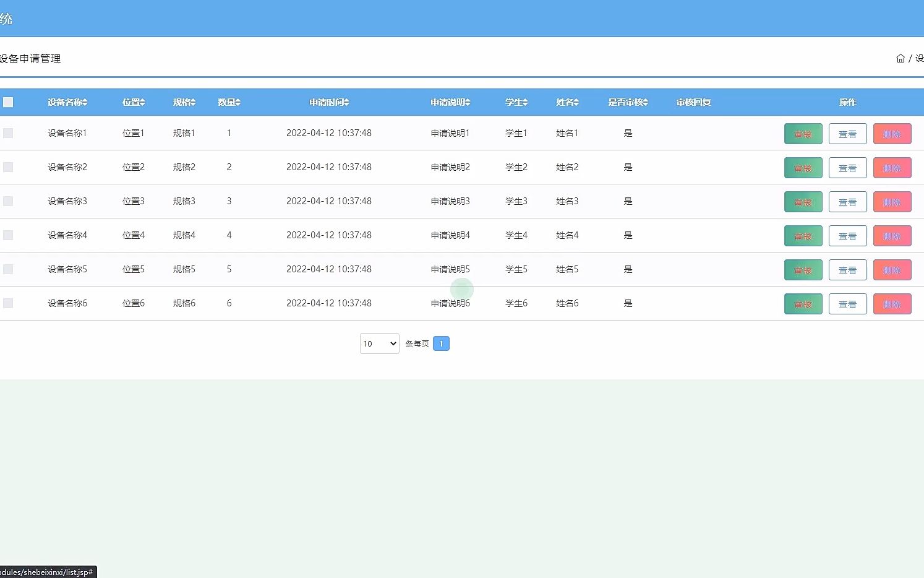This screenshot has width=924, height=578.
Task: Click 删除 button for 设备名称2
Action: (892, 168)
